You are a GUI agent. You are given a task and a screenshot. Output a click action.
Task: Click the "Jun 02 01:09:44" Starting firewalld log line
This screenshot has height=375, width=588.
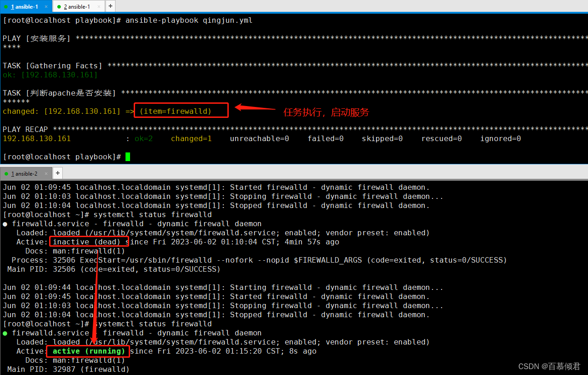click(223, 287)
